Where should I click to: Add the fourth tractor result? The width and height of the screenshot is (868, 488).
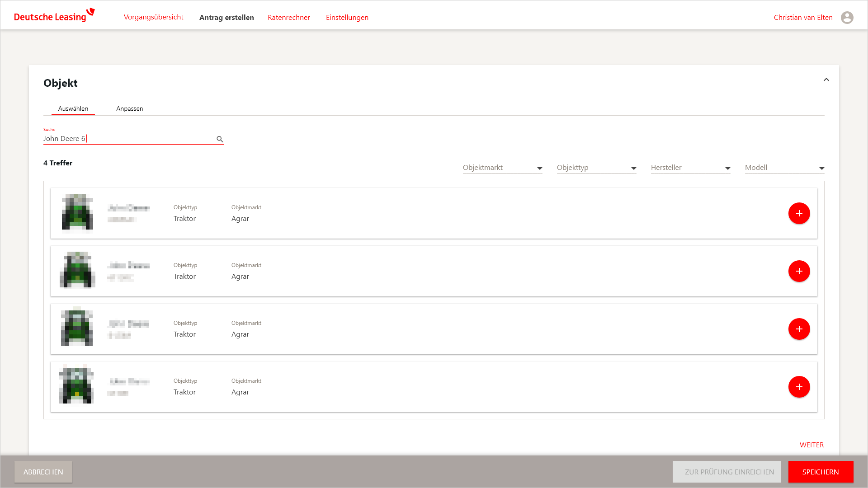click(799, 387)
